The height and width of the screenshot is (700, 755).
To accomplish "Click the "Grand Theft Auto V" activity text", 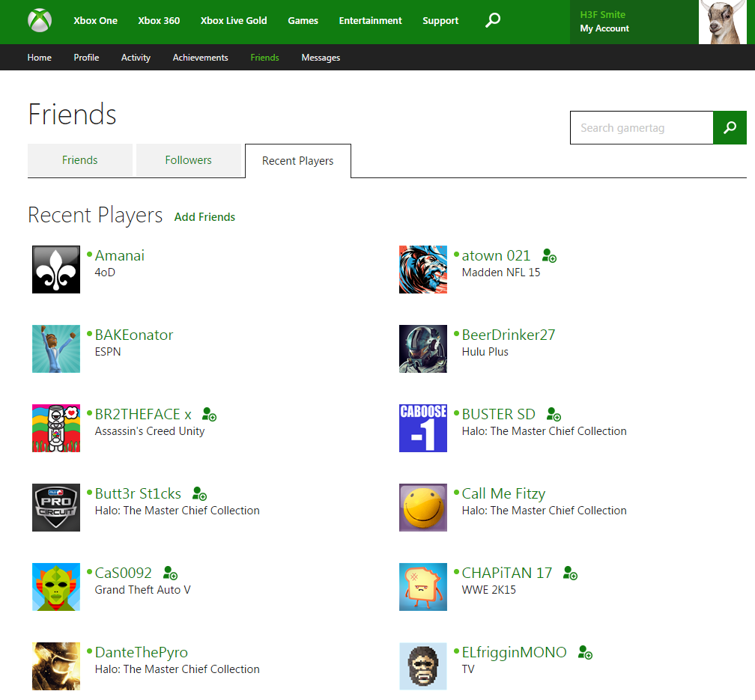I will (142, 590).
